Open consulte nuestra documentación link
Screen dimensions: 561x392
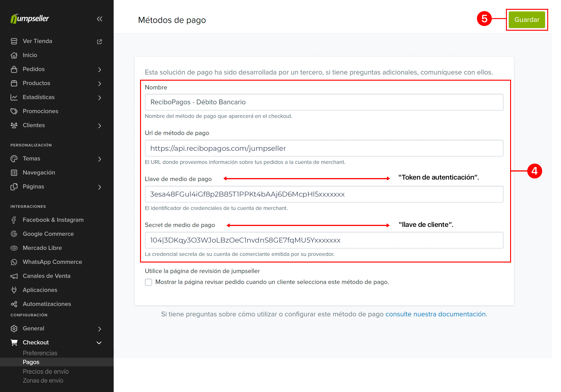(435, 314)
